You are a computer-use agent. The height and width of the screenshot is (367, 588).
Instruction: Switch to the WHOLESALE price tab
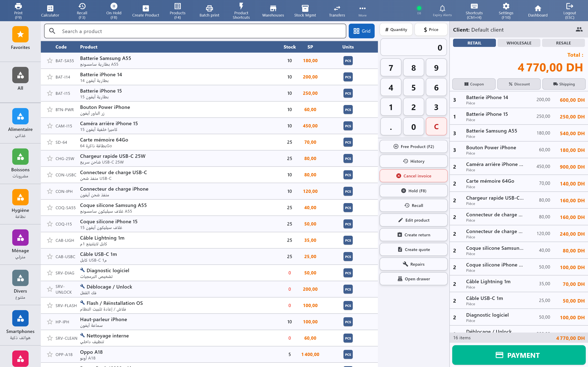519,43
